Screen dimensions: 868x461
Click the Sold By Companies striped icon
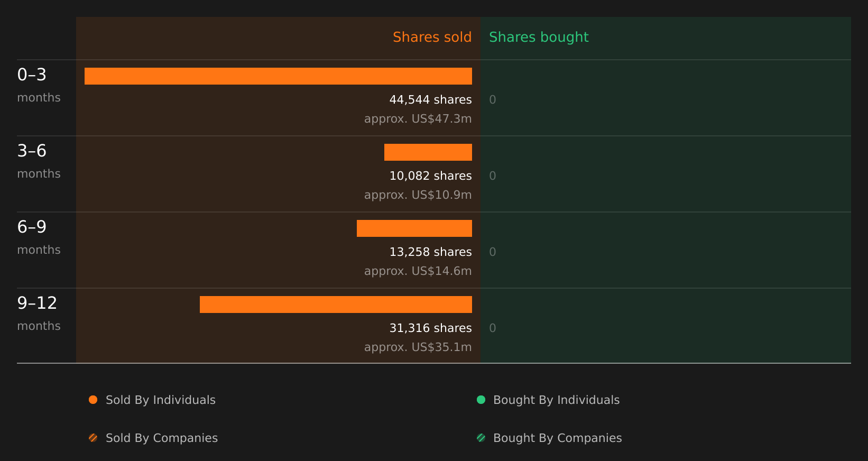point(93,438)
